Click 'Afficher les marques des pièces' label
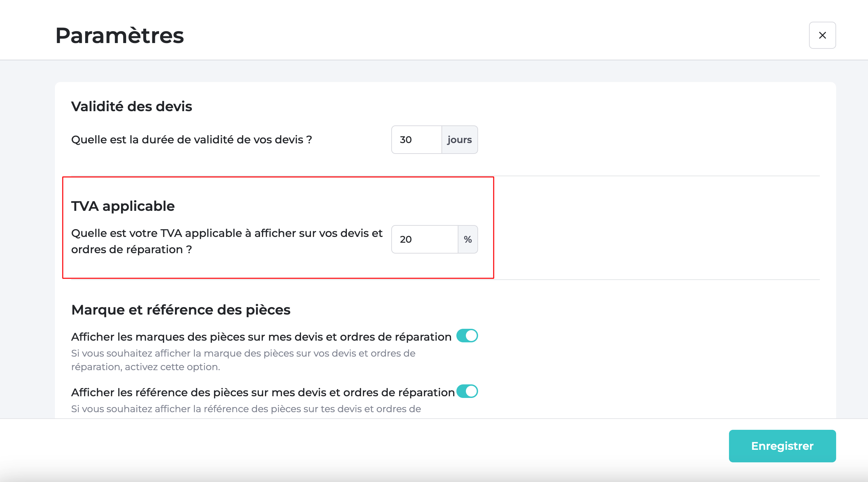 click(261, 337)
